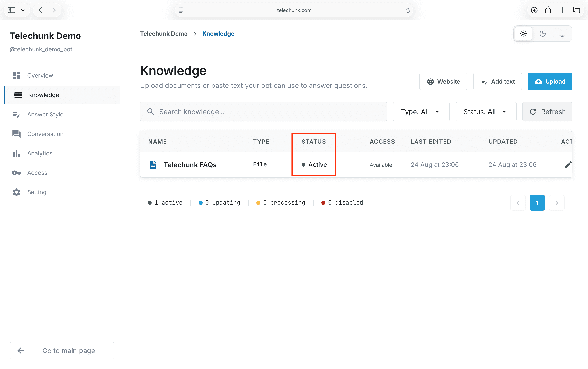Image resolution: width=588 pixels, height=369 pixels.
Task: Go back with the browser back arrow
Action: [x=40, y=10]
